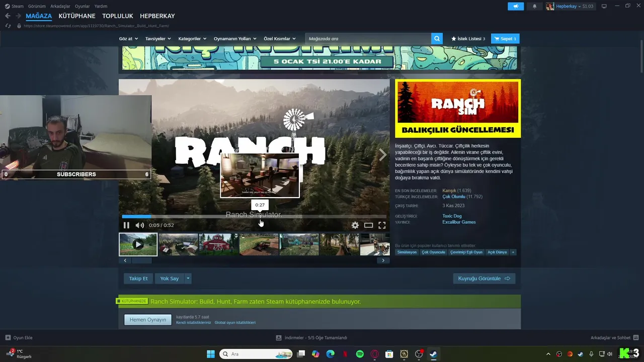The width and height of the screenshot is (644, 362).
Task: Select the trailer video thumbnail
Action: [138, 244]
